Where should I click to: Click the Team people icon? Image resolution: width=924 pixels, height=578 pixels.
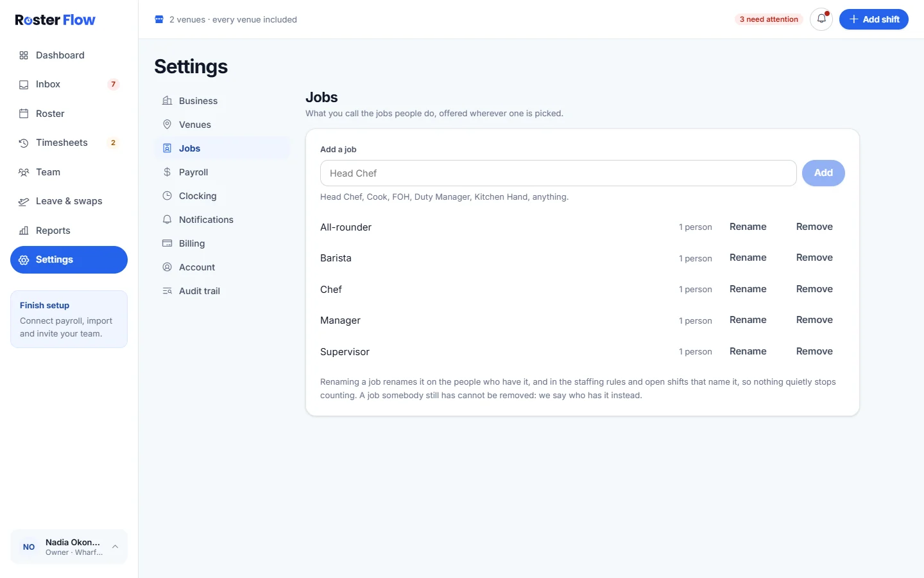[24, 172]
